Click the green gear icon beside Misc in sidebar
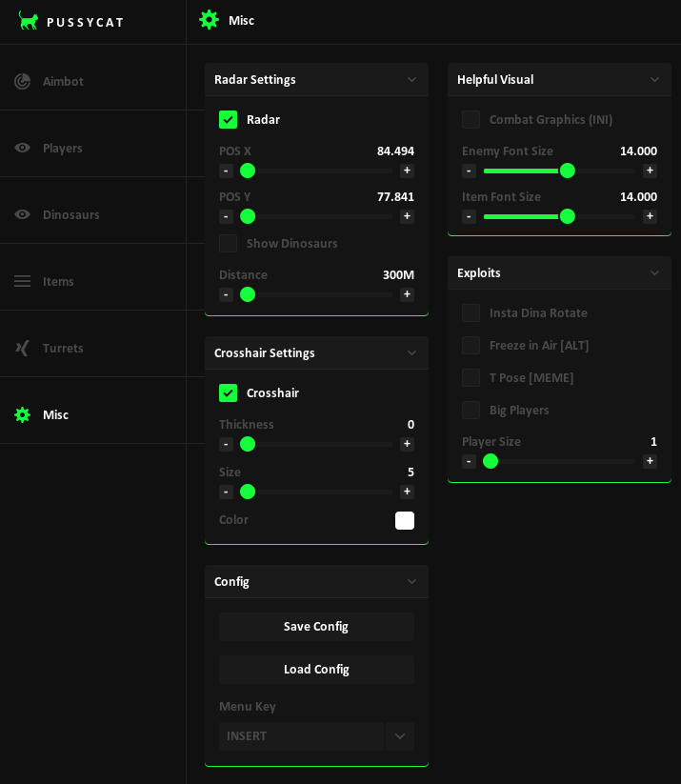 click(x=22, y=414)
